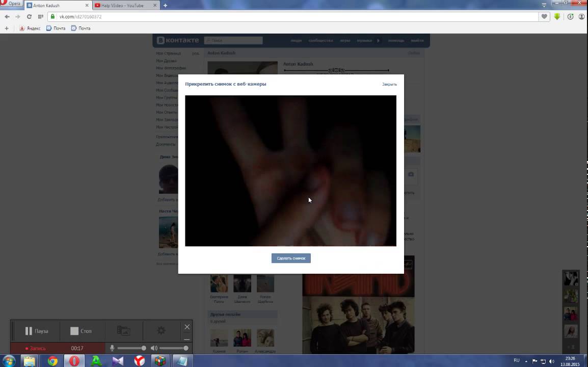Click the webcam preview image

290,171
